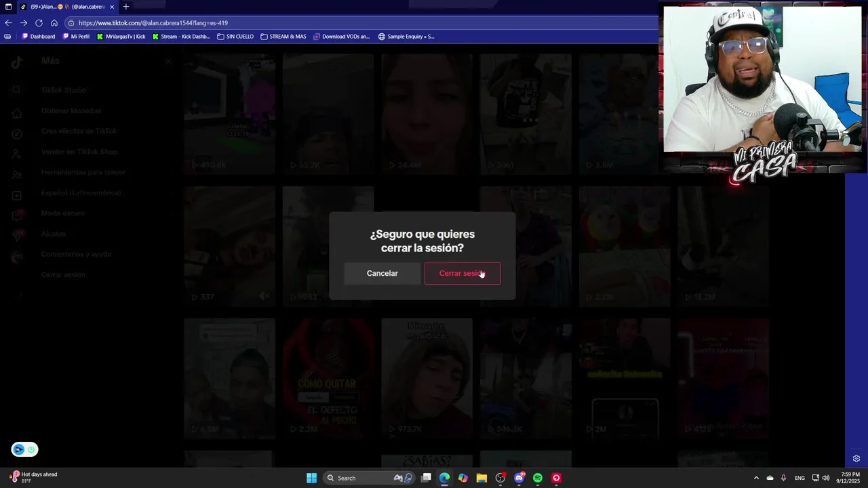Open the gear settings icon at bottom right
This screenshot has width=868, height=488.
click(856, 459)
